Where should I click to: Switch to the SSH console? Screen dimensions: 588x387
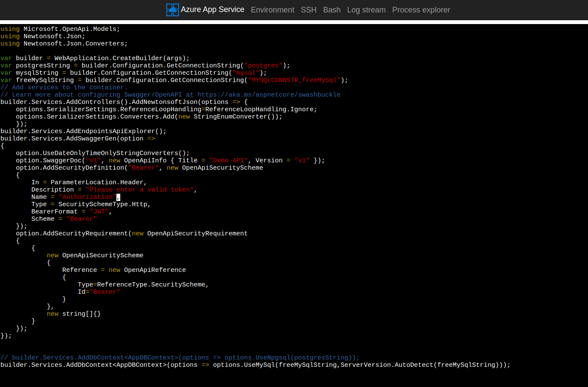click(x=308, y=10)
